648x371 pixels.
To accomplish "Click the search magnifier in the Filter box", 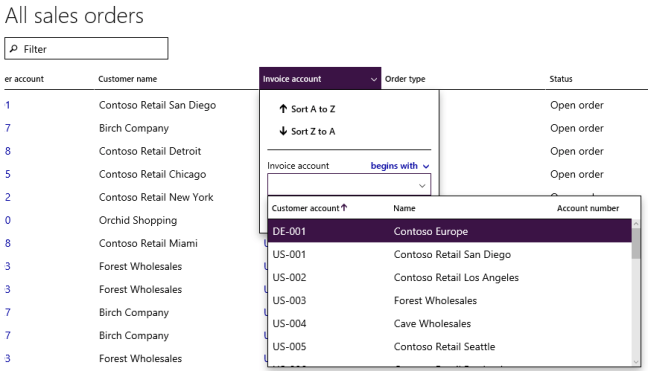I will click(14, 49).
